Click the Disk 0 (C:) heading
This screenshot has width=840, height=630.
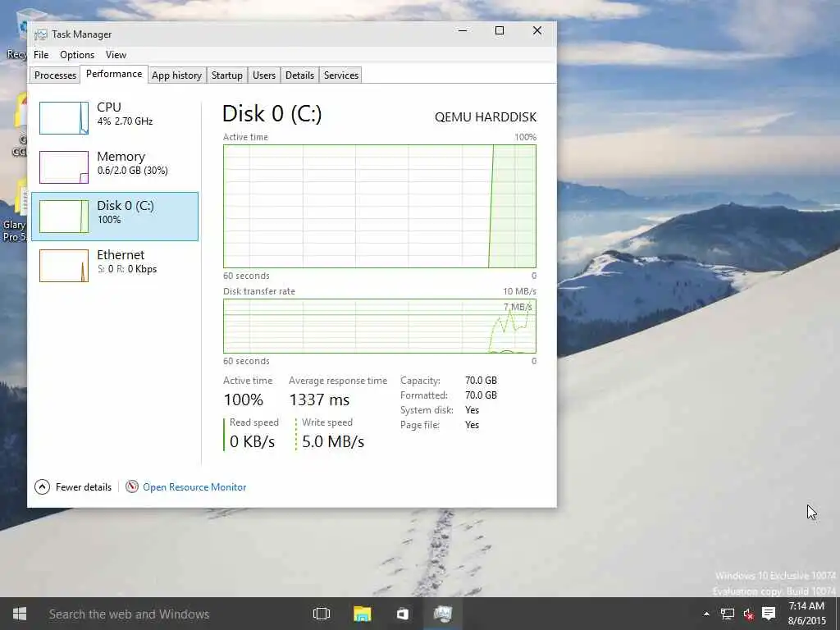click(272, 113)
